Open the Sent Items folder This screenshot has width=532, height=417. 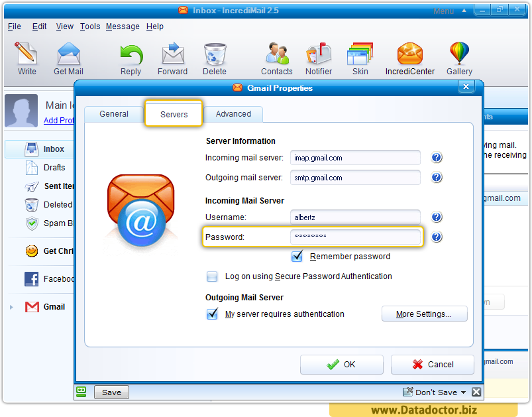(49, 186)
